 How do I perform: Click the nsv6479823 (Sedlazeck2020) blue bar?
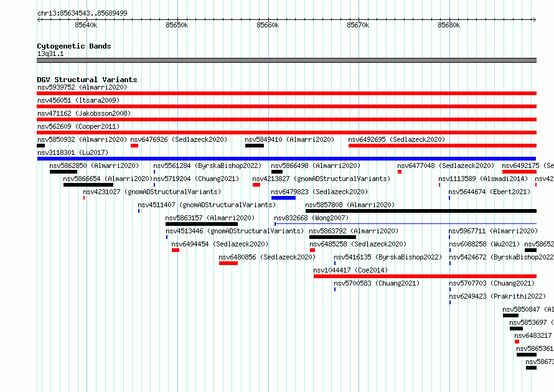pyautogui.click(x=283, y=198)
